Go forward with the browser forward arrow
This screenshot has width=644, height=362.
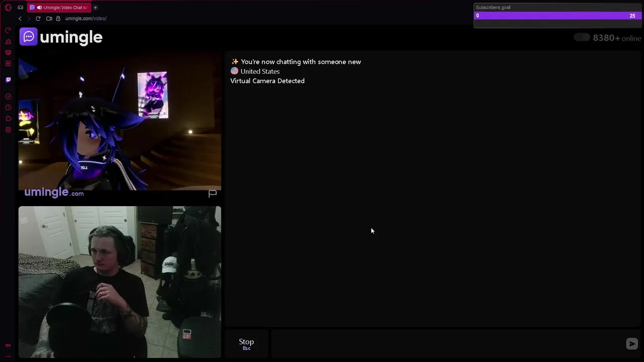coord(29,19)
